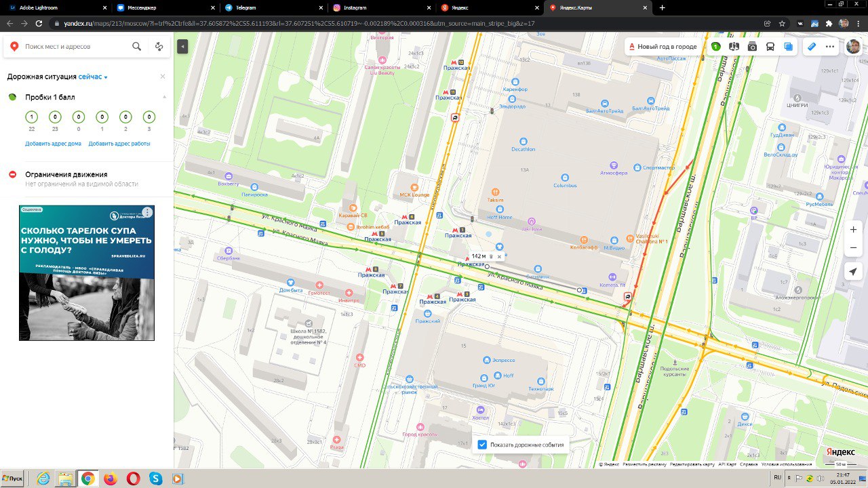The width and height of the screenshot is (868, 488).
Task: Click 'Добавить адрес работы' link
Action: click(x=119, y=144)
